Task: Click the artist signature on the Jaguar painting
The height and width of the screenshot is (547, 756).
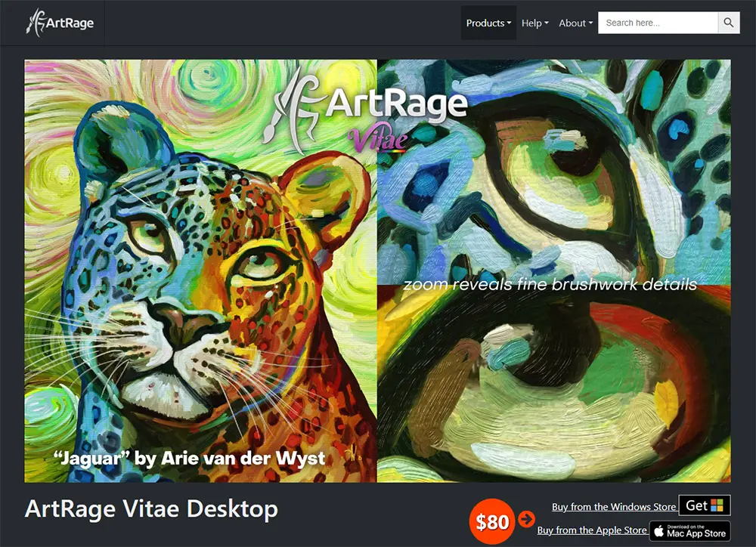Action: click(x=355, y=455)
